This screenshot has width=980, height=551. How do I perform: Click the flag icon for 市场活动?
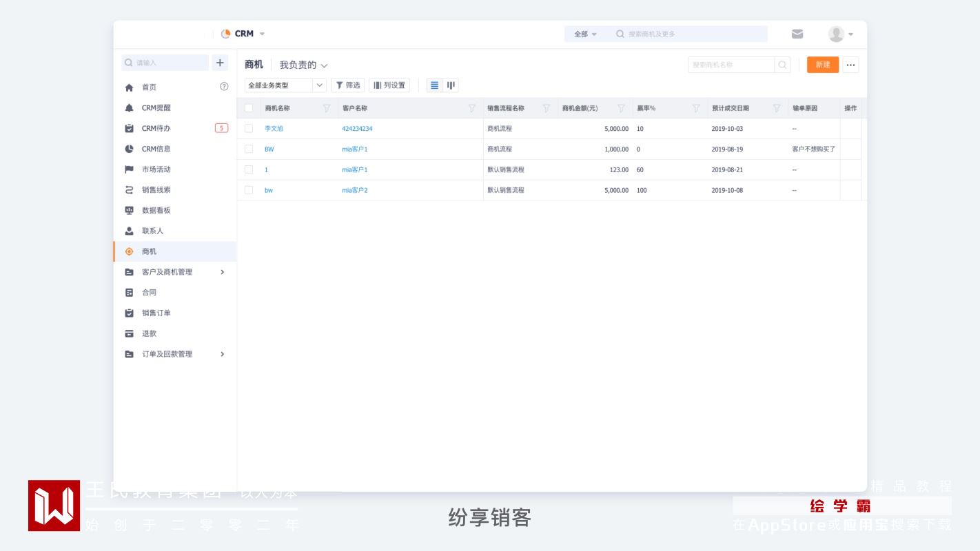[x=129, y=169]
